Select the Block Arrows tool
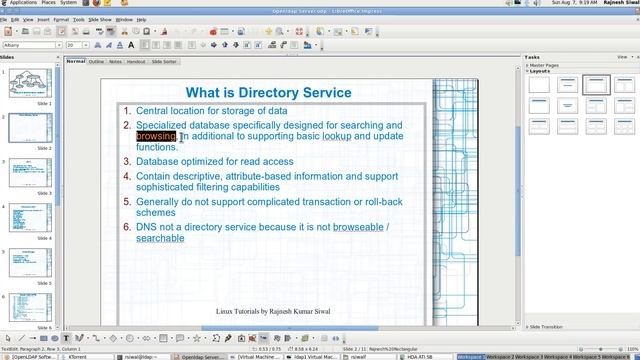640x360 pixels. [146, 338]
